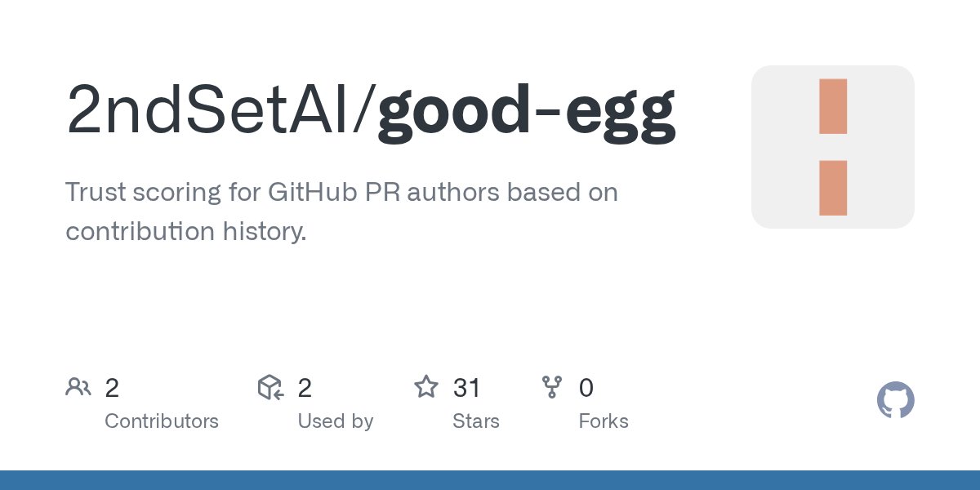
Task: Open the 2ndSetAI avatar image
Action: pyautogui.click(x=832, y=147)
